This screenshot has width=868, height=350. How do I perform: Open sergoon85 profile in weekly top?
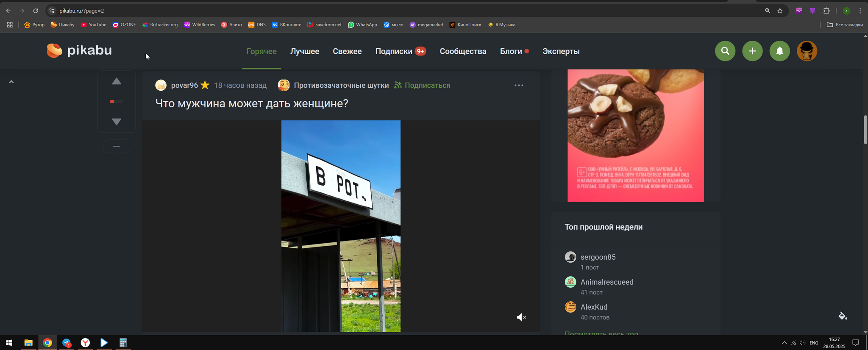pos(598,257)
